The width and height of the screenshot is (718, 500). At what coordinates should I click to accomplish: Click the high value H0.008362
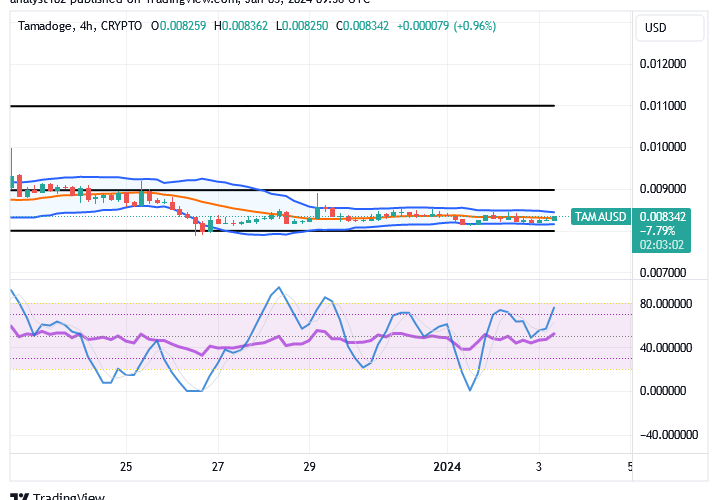click(241, 26)
